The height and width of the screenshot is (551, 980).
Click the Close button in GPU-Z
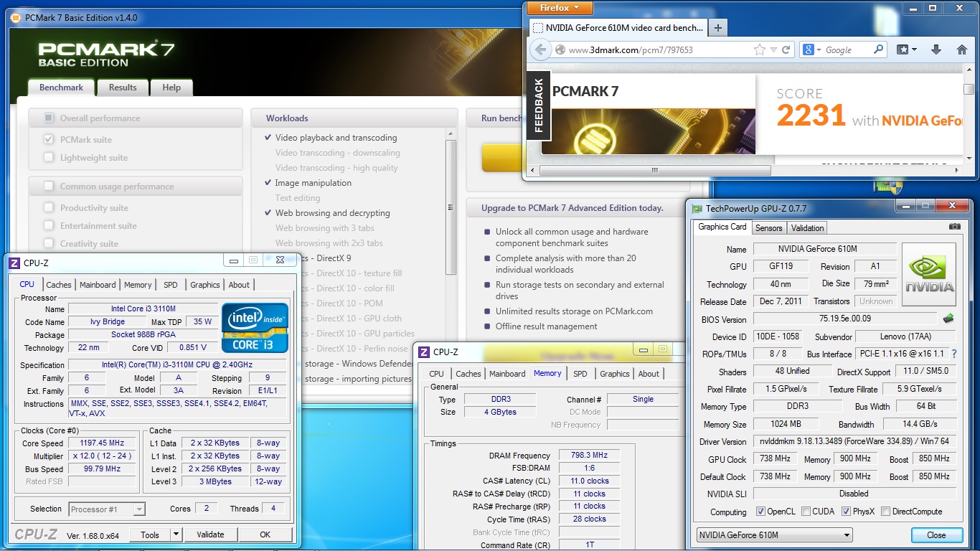coord(936,535)
